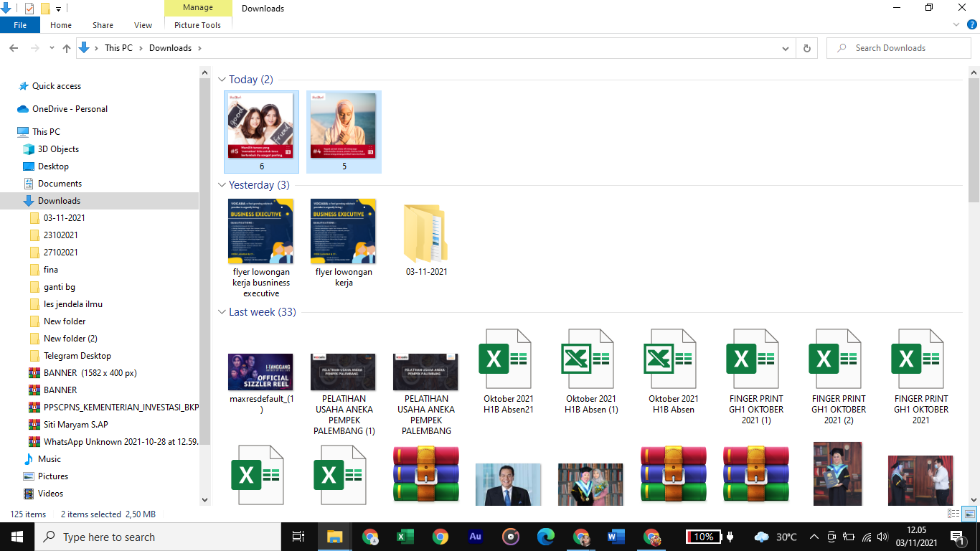Select the Desktop item in navigation pane
Image resolution: width=980 pixels, height=551 pixels.
pyautogui.click(x=53, y=166)
